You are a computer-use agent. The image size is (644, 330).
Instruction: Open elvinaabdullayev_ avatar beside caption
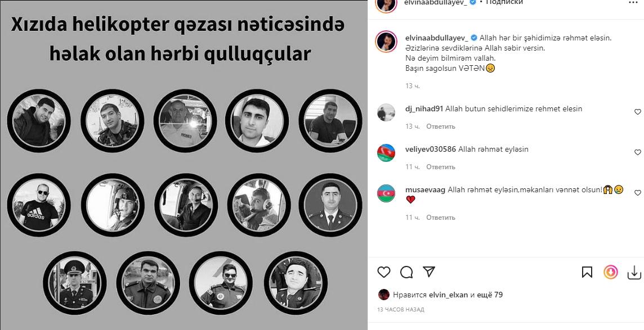click(386, 41)
